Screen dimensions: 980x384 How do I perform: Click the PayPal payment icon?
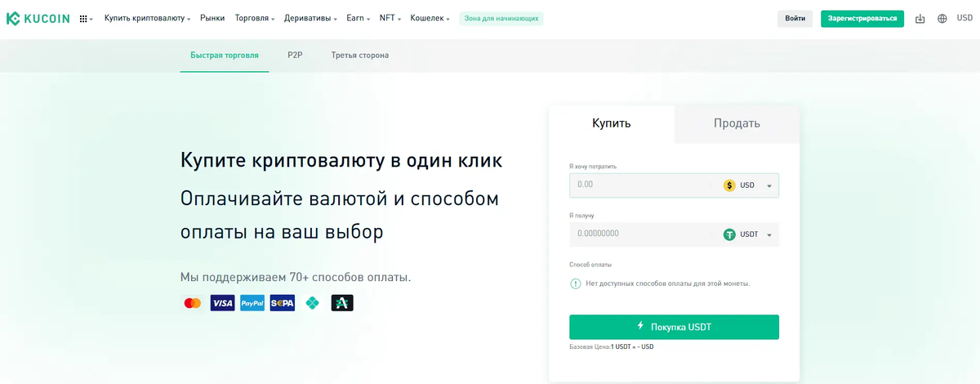pyautogui.click(x=252, y=303)
